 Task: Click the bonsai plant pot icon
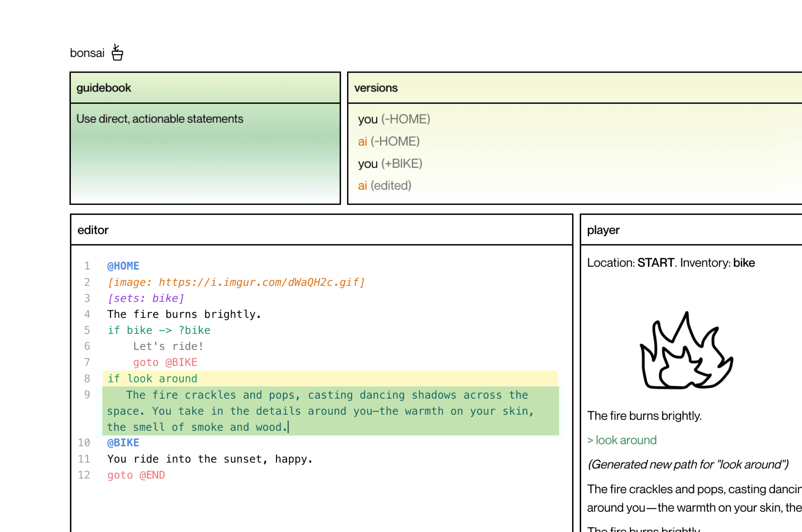coord(117,53)
